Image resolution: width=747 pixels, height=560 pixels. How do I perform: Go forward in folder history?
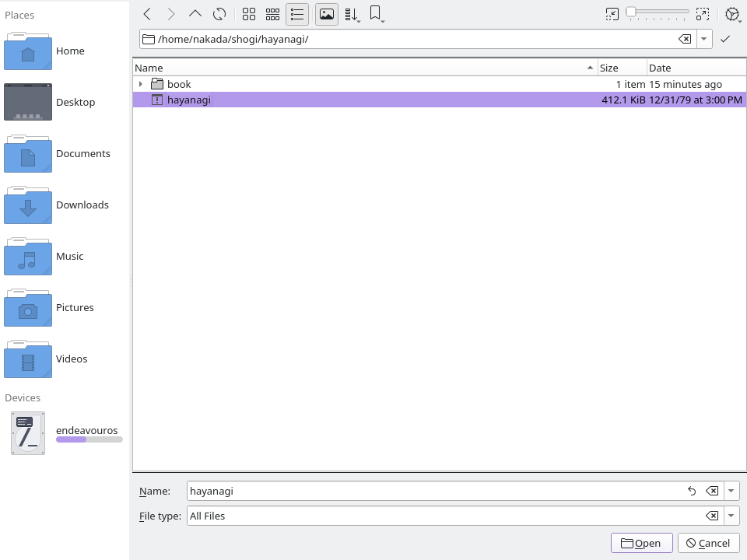[x=171, y=14]
